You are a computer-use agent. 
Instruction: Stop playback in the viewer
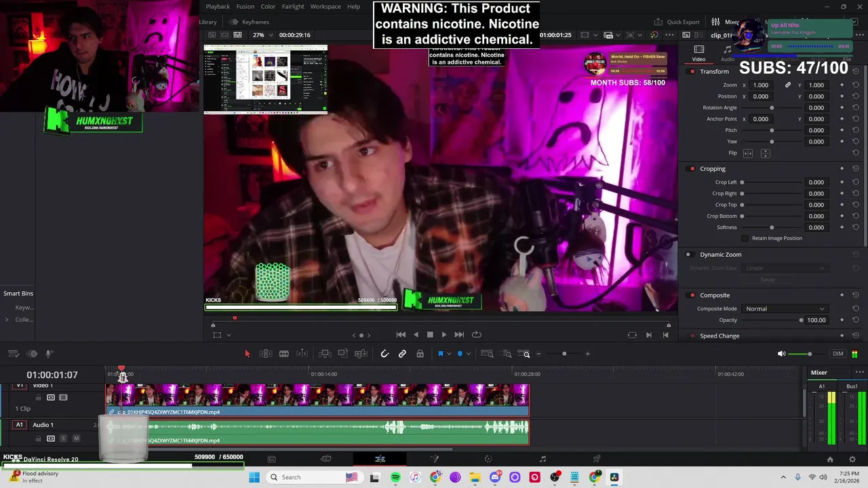(430, 335)
